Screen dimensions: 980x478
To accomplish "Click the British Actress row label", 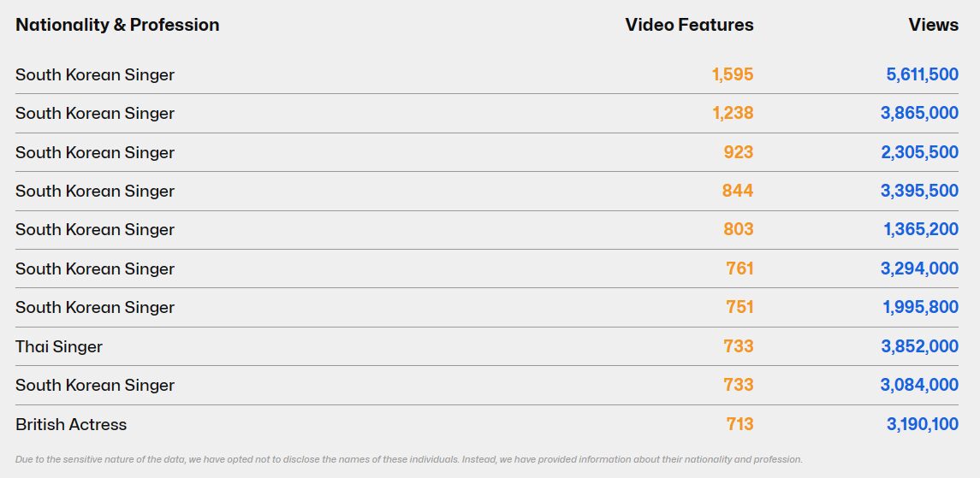I will 71,424.
